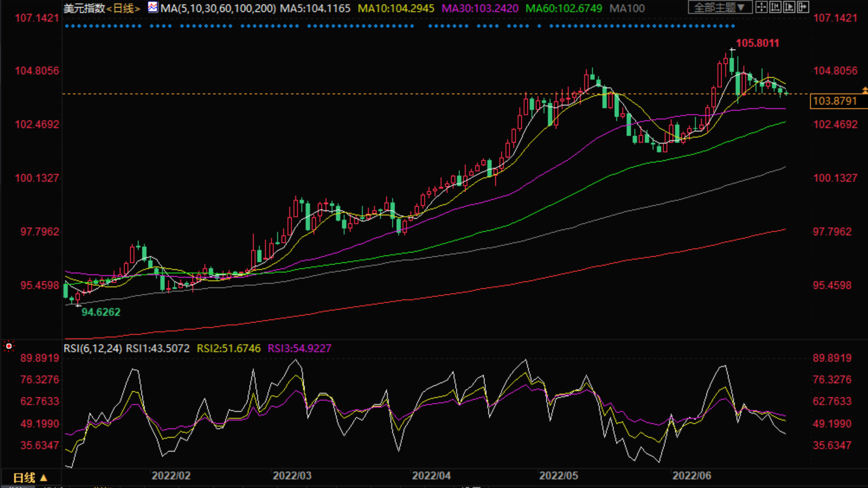
Task: Click the 2022/04 date on time axis
Action: 431,476
